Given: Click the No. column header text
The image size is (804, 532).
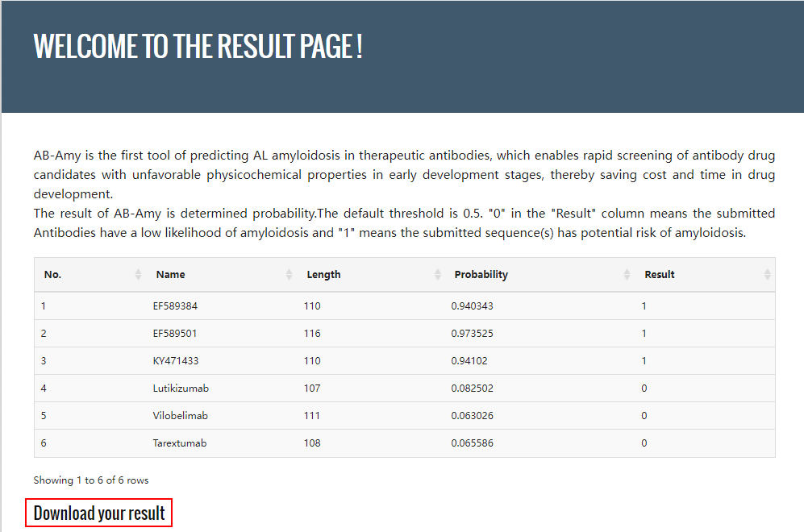Looking at the screenshot, I should 52,275.
